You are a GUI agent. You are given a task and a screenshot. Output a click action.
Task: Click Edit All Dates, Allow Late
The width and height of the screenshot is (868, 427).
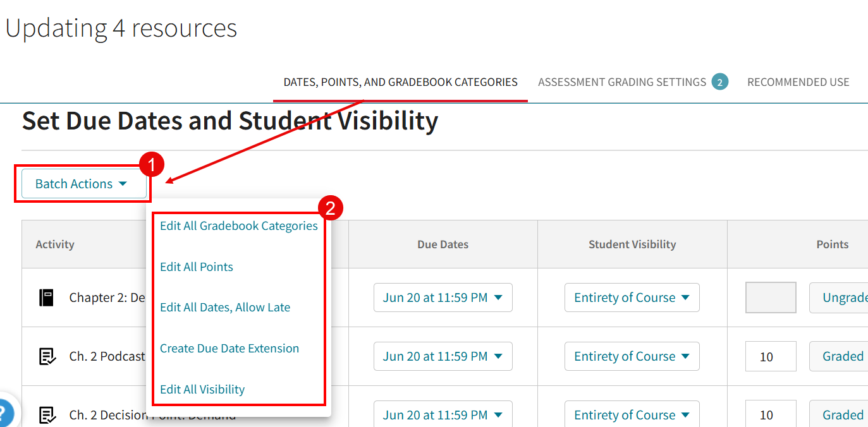tap(225, 307)
